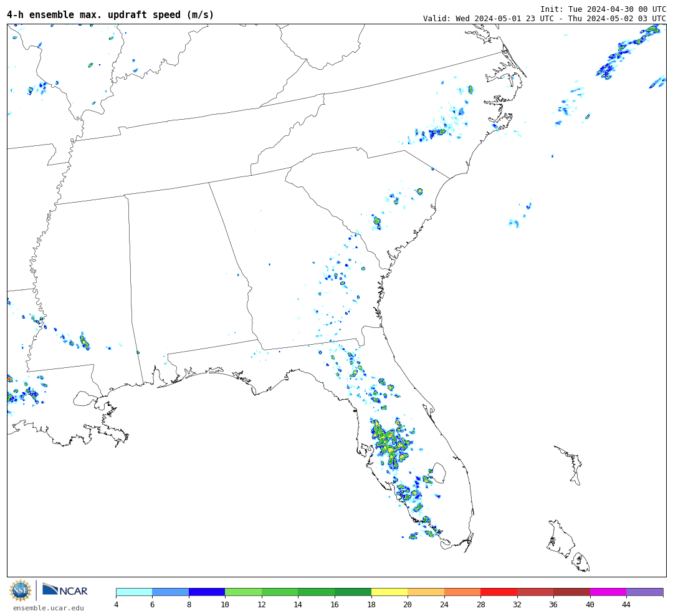Click the 'Init: Tue 2024-04-30 00 UTC' text
This screenshot has height=616, width=673.
603,9
